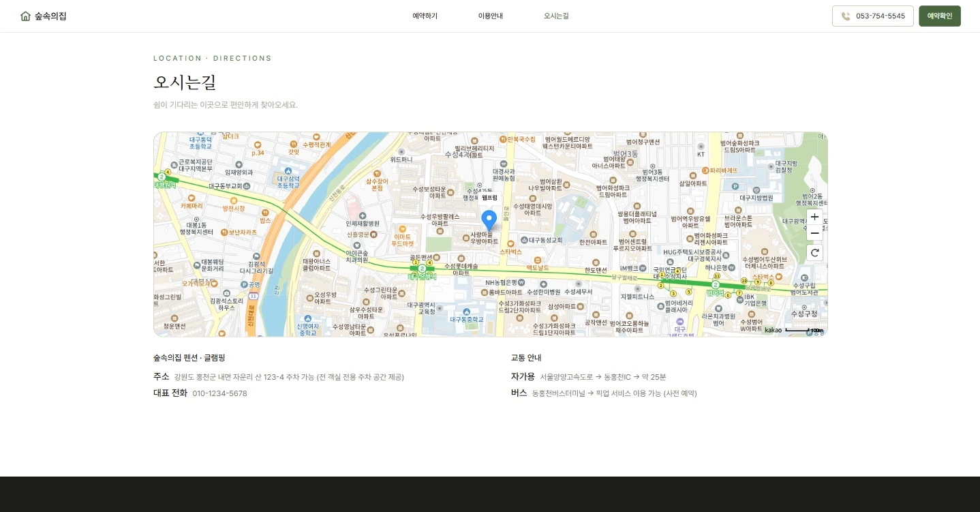Viewport: 980px width, 512px height.
Task: Call via the 053-754-5545 phone button
Action: pyautogui.click(x=872, y=16)
